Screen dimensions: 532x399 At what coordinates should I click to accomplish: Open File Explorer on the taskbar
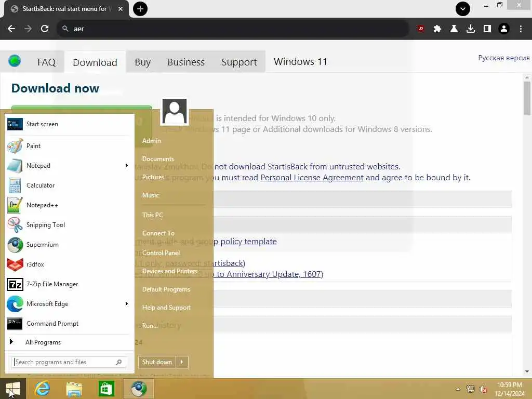tap(74, 389)
